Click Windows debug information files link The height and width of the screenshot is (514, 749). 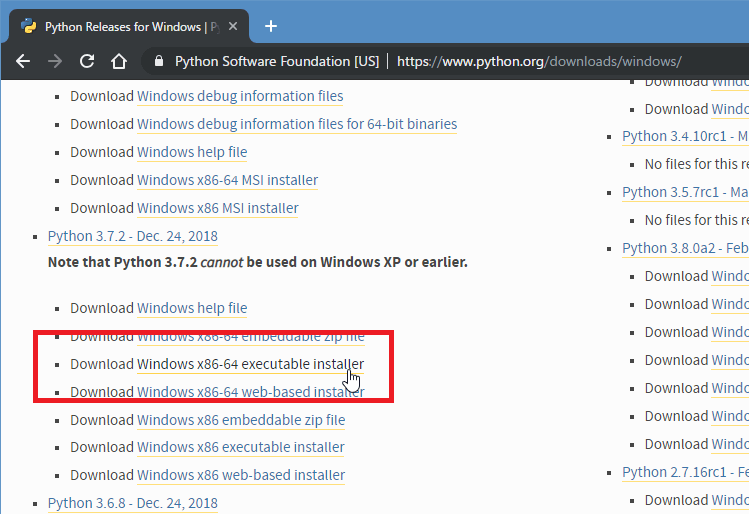click(x=240, y=96)
